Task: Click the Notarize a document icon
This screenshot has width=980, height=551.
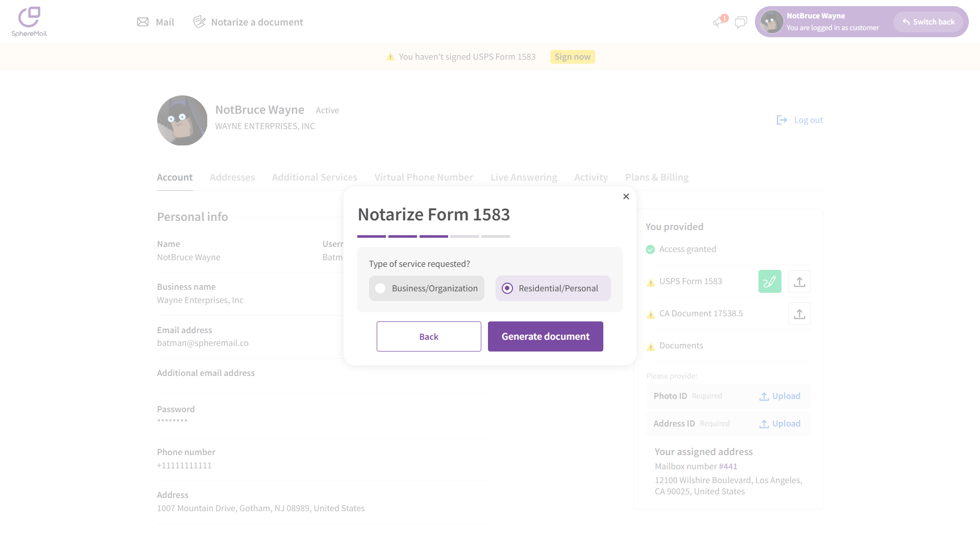Action: pos(199,22)
